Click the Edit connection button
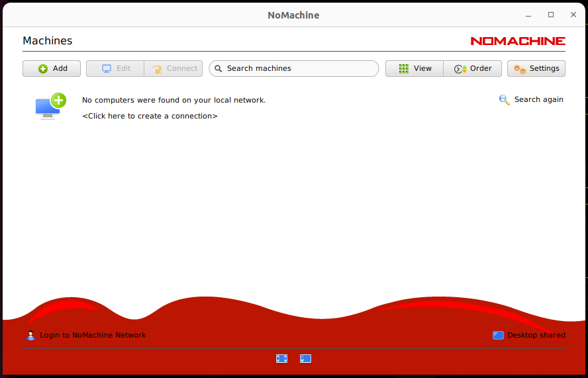 115,68
